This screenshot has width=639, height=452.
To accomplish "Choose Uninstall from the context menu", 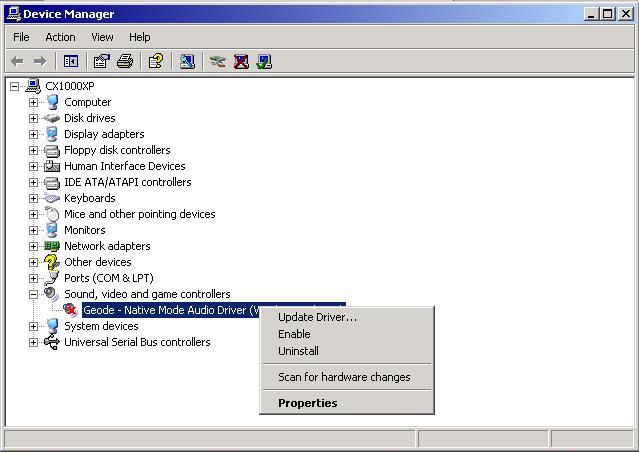I will tap(347, 351).
